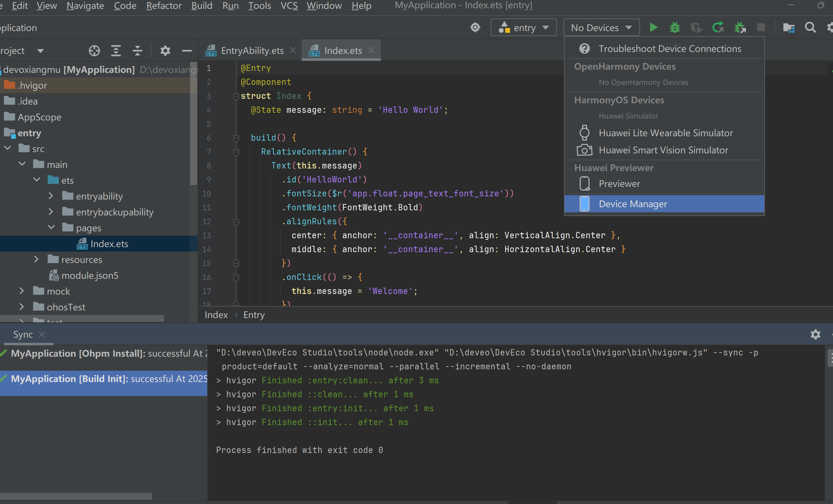Click Expand All in Project panel

coord(116,51)
